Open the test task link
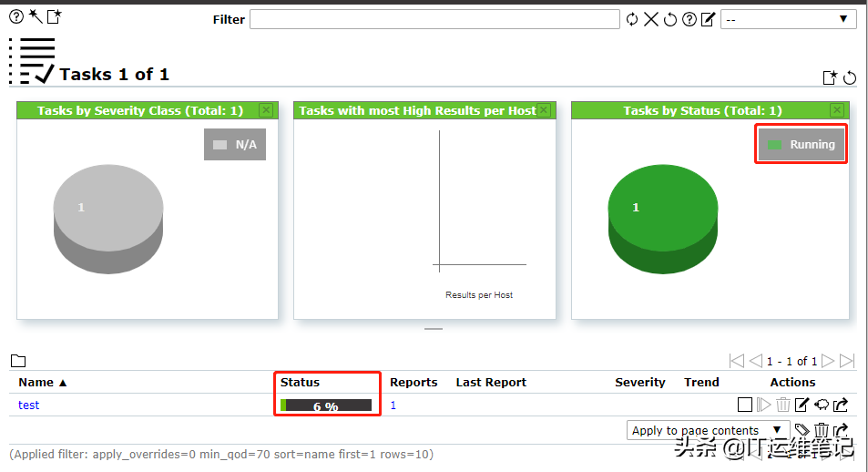This screenshot has height=472, width=868. pyautogui.click(x=29, y=405)
